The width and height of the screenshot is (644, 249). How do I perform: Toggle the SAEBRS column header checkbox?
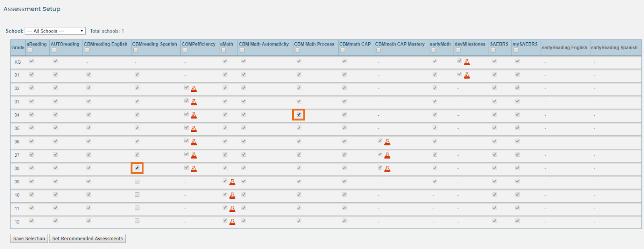493,50
